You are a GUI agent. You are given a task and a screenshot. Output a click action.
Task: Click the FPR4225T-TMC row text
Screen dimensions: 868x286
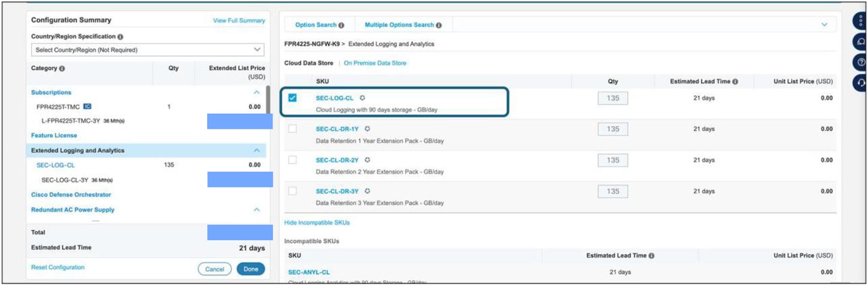point(58,107)
